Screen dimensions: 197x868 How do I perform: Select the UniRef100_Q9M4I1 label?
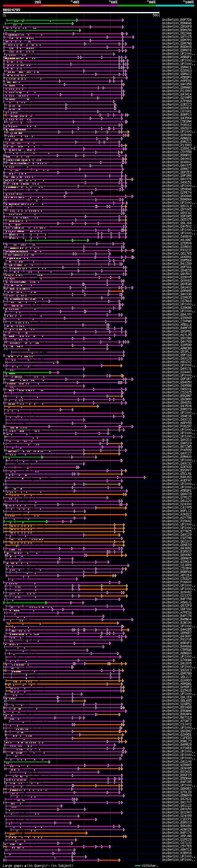pos(177,67)
